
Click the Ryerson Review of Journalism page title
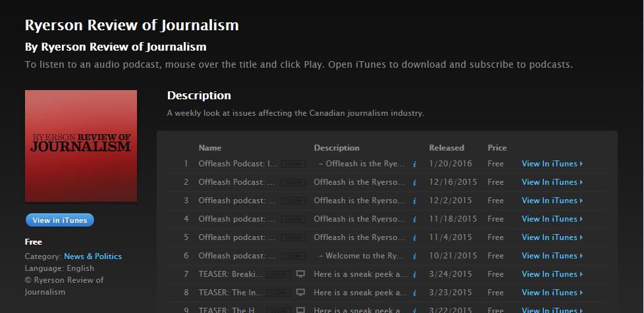(x=132, y=25)
